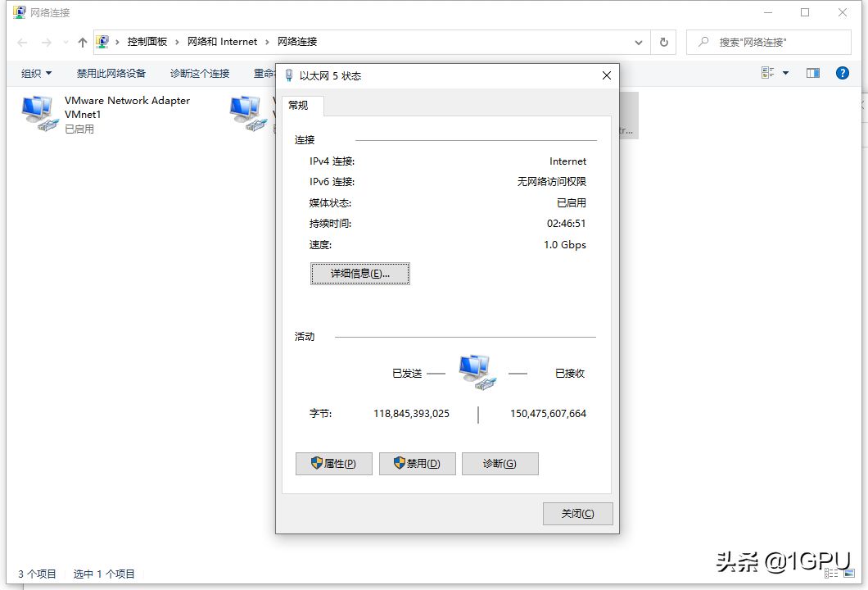
Task: Go back with the back arrow
Action: pos(22,42)
